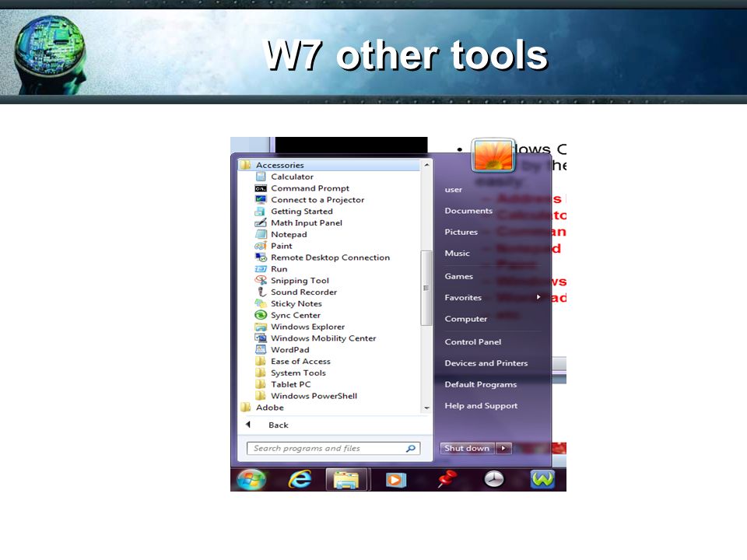Image resolution: width=747 pixels, height=560 pixels.
Task: Open the clock icon on taskbar
Action: 493,479
